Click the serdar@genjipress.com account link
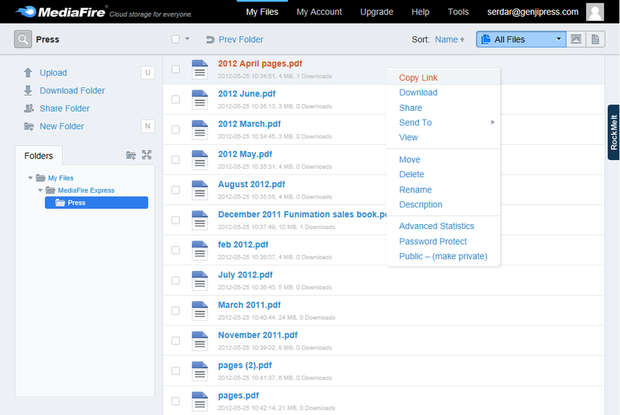Viewport: 620px width, 415px height. 533,12
